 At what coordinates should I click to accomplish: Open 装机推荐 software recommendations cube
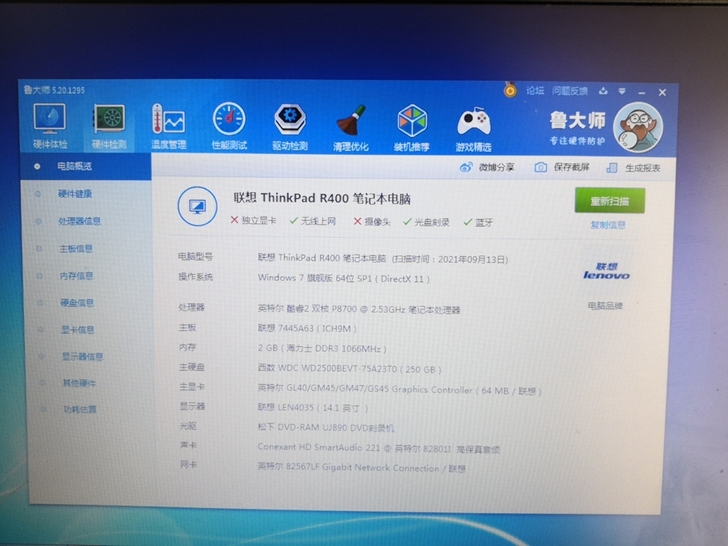coord(411,129)
